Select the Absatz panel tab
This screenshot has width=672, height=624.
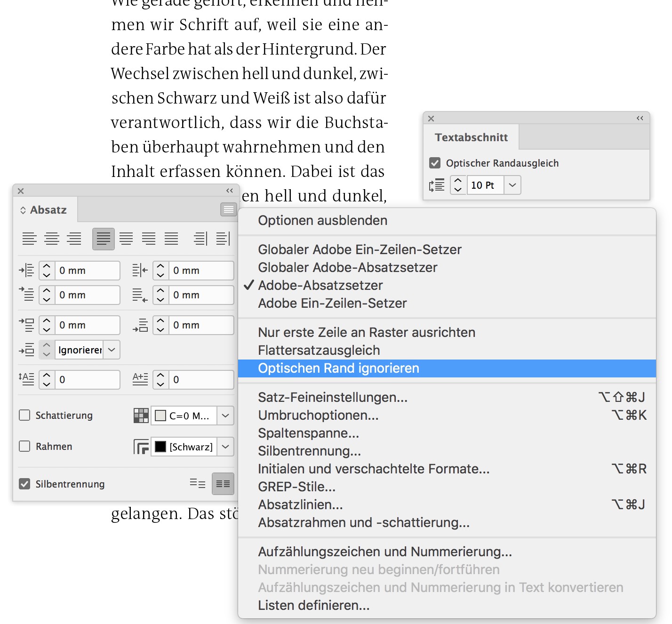(x=45, y=210)
